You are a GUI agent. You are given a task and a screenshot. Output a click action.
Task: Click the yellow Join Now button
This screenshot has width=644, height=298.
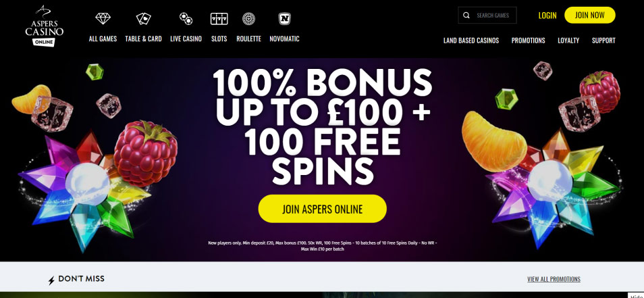590,16
